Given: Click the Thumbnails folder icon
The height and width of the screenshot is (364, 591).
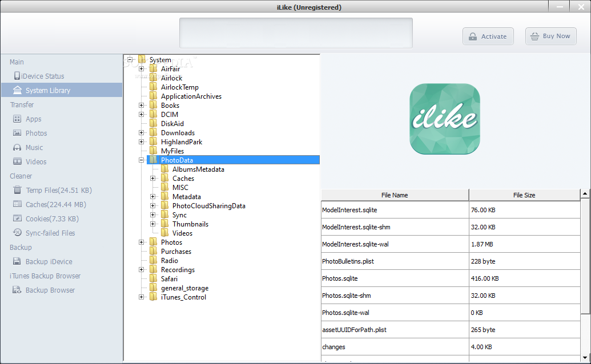Looking at the screenshot, I should click(x=164, y=224).
